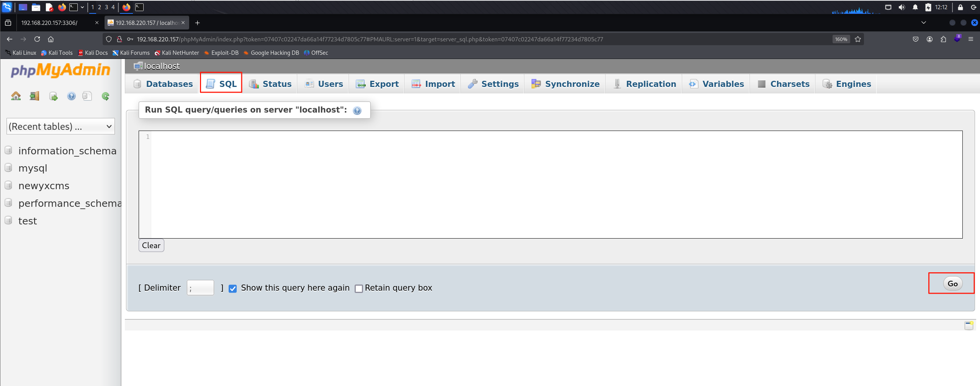
Task: Click the Clear button under the query box
Action: pyautogui.click(x=151, y=245)
